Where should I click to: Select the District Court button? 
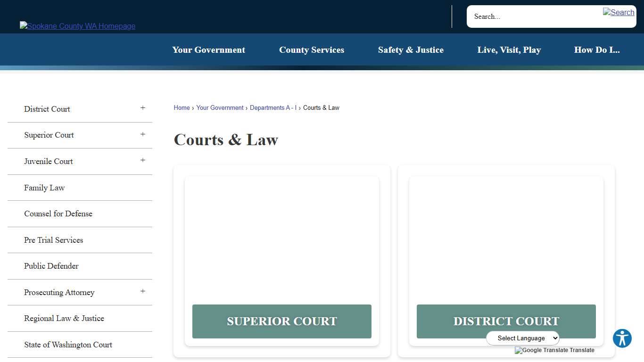point(506,321)
